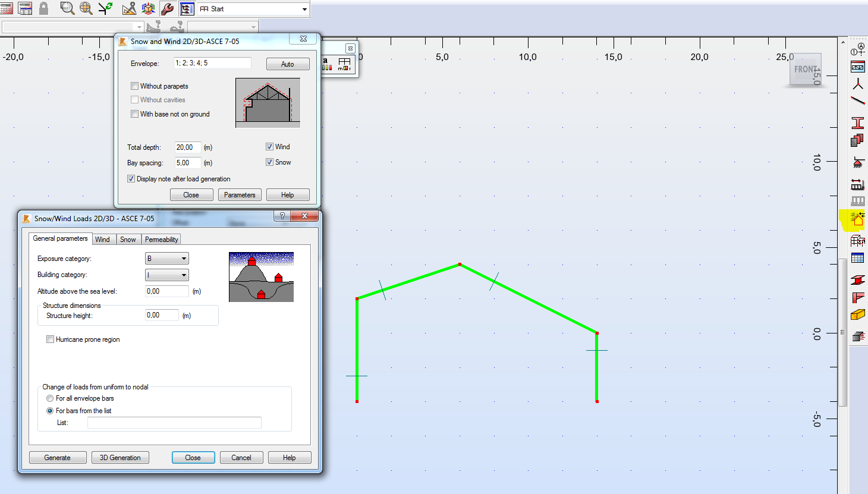
Task: Click the Auto envelope button
Action: (288, 64)
